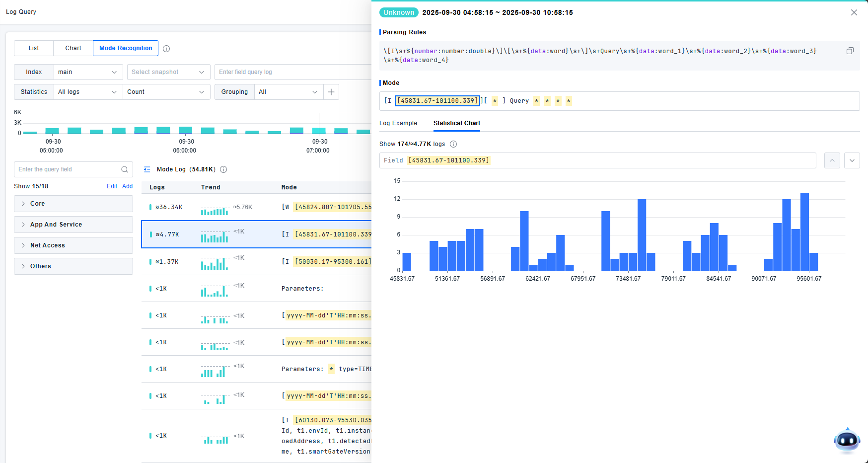
Task: Click the Edit link for fields
Action: pos(112,186)
